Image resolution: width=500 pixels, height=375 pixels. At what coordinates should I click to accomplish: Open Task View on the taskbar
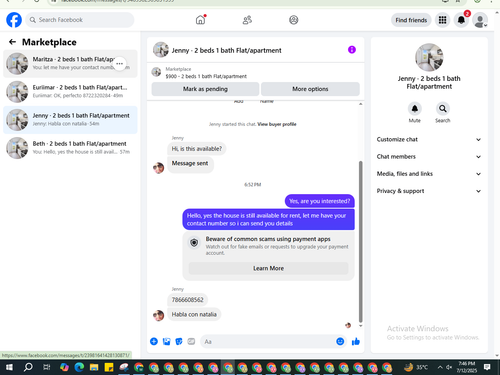point(47,367)
